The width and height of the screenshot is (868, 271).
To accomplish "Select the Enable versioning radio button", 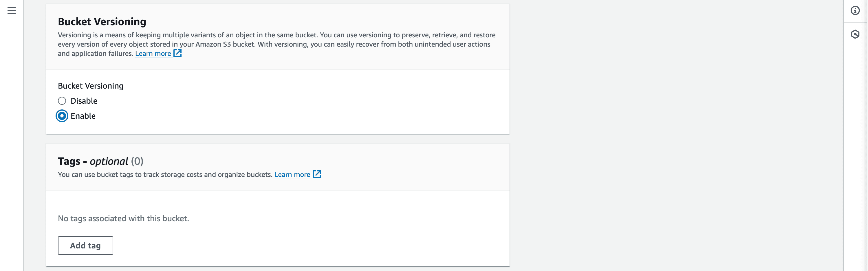I will point(62,116).
